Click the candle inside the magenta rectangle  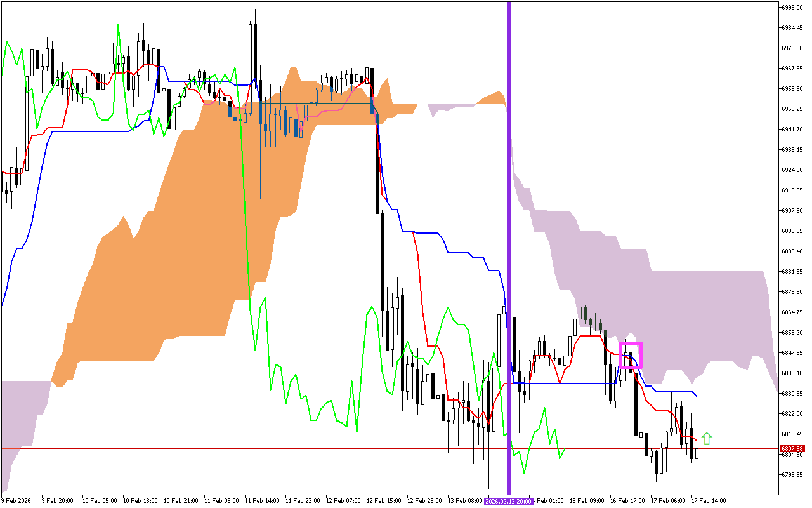tap(630, 357)
